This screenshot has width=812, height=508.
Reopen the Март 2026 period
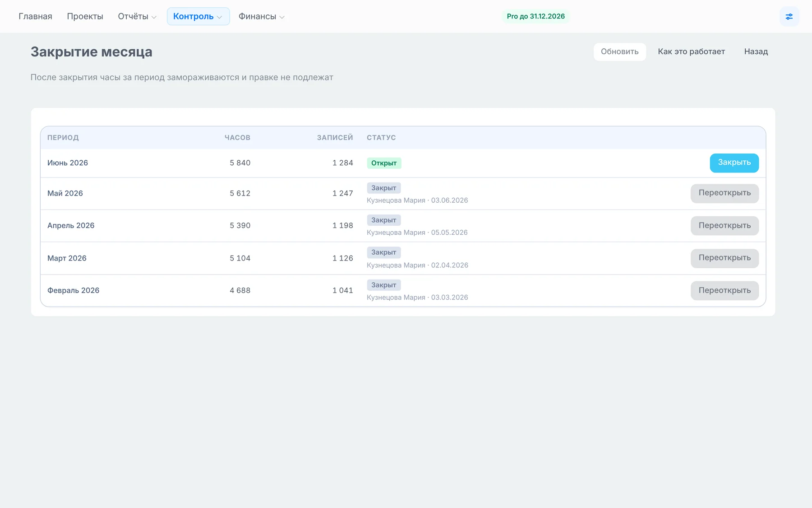click(724, 258)
